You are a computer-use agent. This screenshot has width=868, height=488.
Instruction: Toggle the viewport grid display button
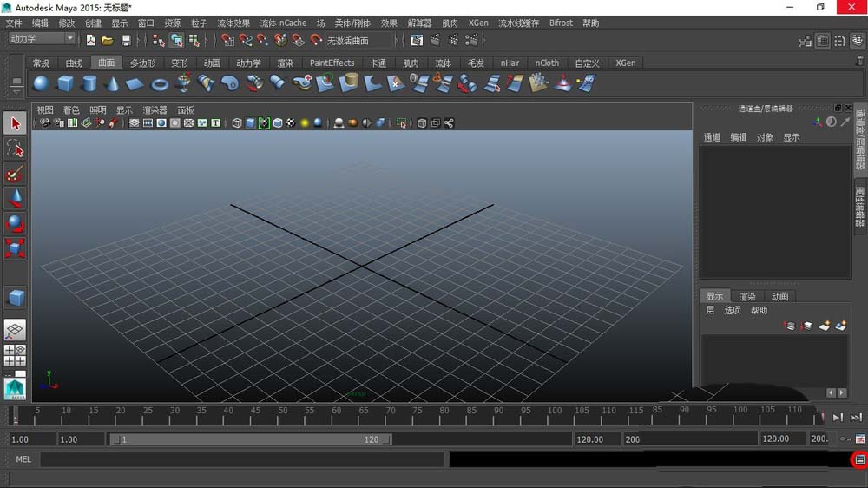click(135, 123)
